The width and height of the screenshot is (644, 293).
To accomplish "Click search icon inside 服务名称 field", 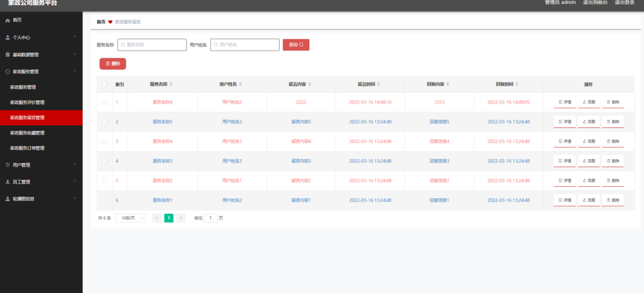I will (123, 45).
